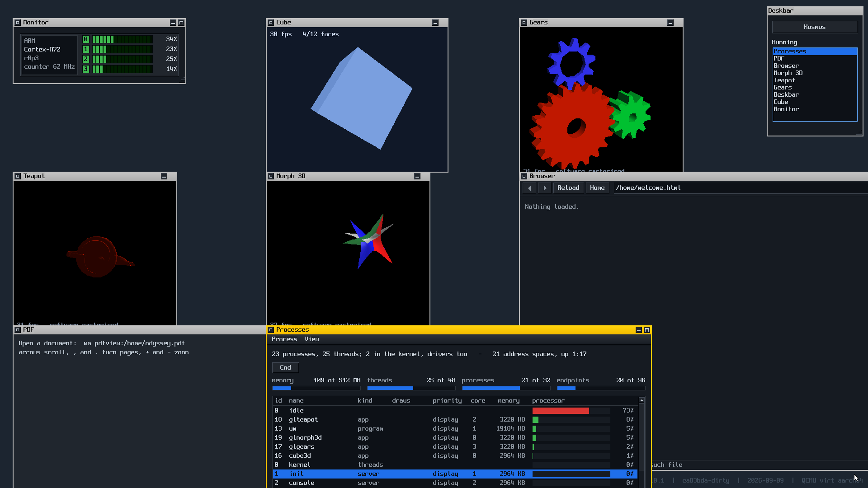Click core 3 indicator in Monitor

pyautogui.click(x=86, y=69)
